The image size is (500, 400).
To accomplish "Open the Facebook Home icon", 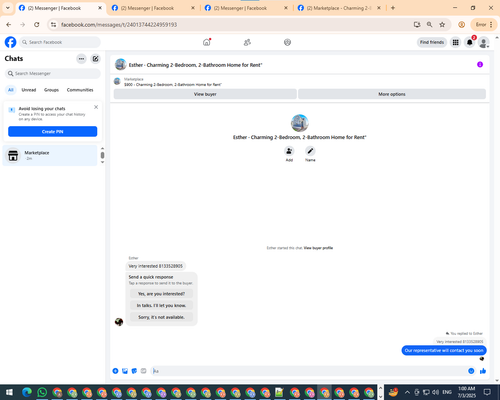I will tap(207, 42).
